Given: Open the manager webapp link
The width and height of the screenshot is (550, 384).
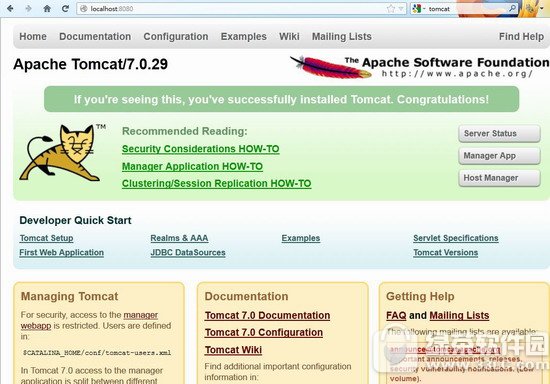Looking at the screenshot, I should pyautogui.click(x=141, y=315).
